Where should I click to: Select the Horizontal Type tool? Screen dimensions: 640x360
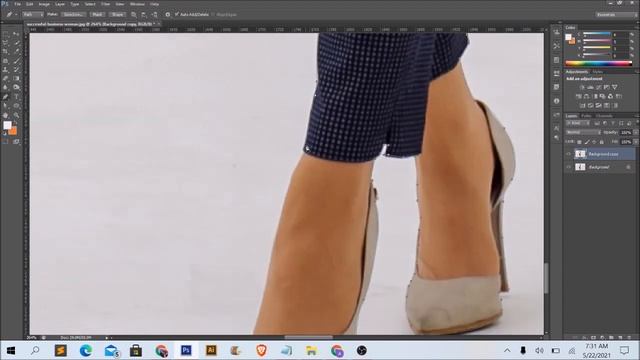pos(16,97)
